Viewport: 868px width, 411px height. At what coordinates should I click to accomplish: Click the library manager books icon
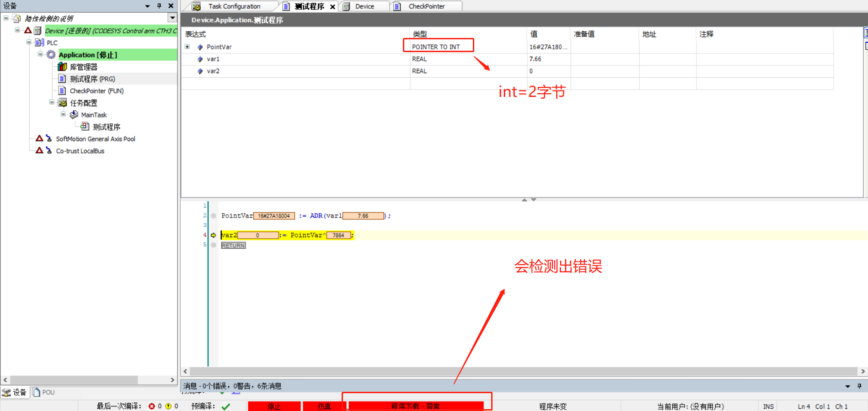[x=62, y=67]
